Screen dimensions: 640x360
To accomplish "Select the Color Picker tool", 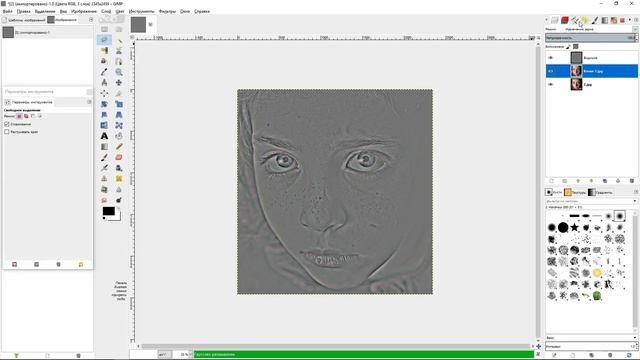I will point(104,72).
